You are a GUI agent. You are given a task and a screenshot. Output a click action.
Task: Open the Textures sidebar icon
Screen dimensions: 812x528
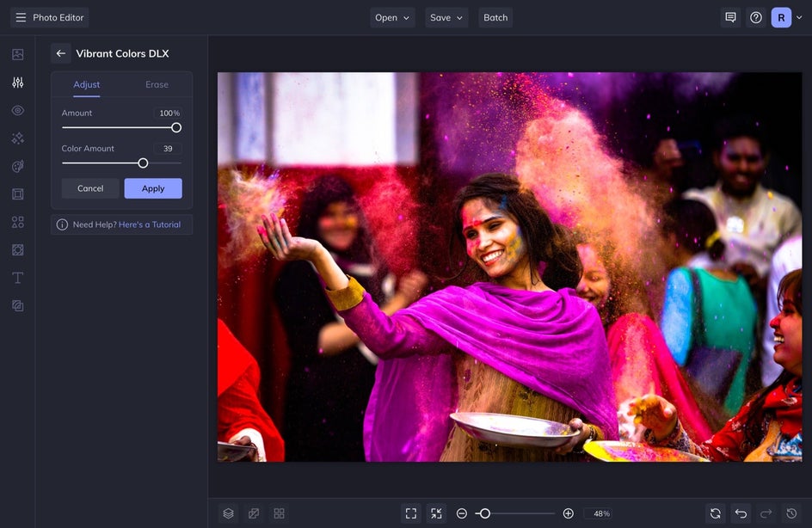tap(17, 306)
